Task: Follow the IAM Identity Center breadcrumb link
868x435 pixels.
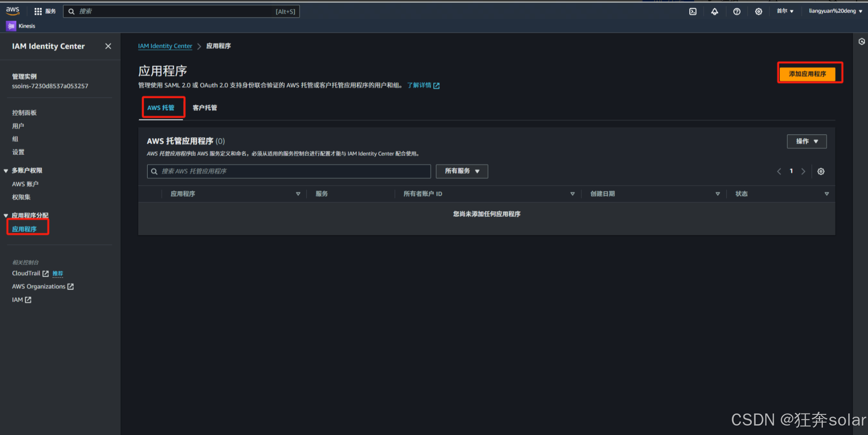Action: (165, 46)
